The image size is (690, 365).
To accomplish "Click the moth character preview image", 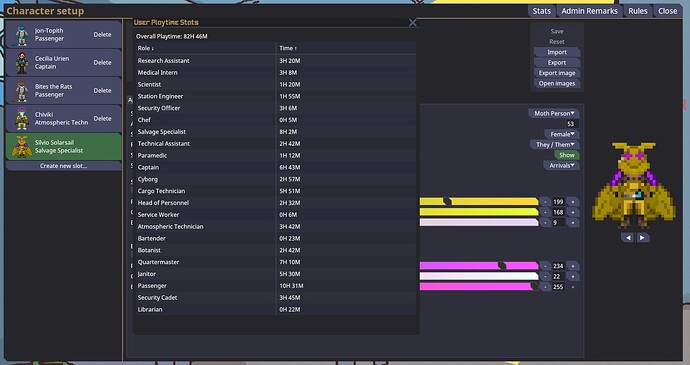I will pos(634,185).
